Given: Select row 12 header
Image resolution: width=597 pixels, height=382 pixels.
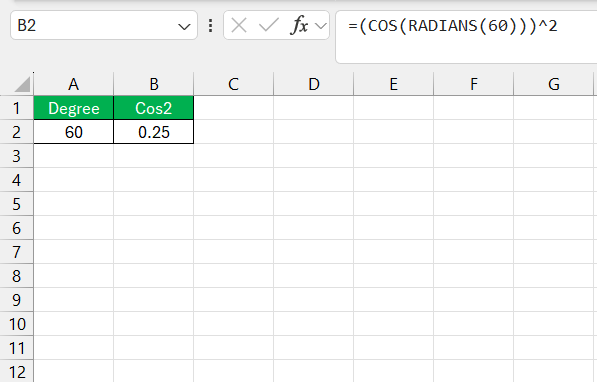Looking at the screenshot, I should click(x=16, y=371).
